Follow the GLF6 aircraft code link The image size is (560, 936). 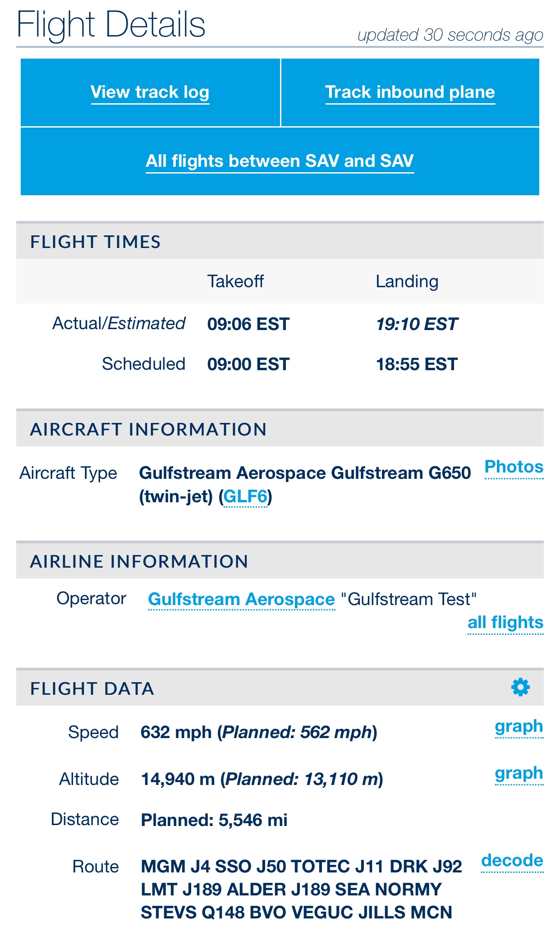[x=245, y=497]
